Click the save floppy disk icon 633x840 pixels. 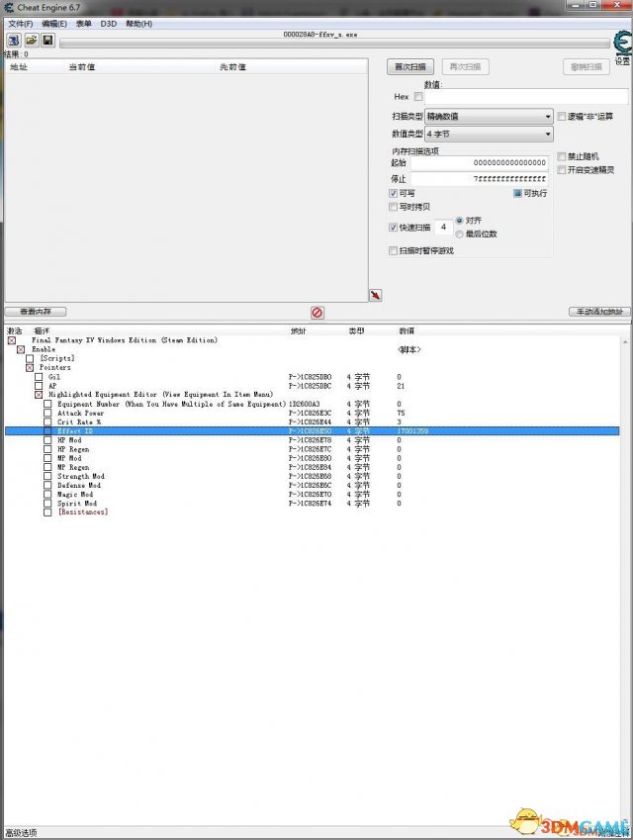coord(48,41)
